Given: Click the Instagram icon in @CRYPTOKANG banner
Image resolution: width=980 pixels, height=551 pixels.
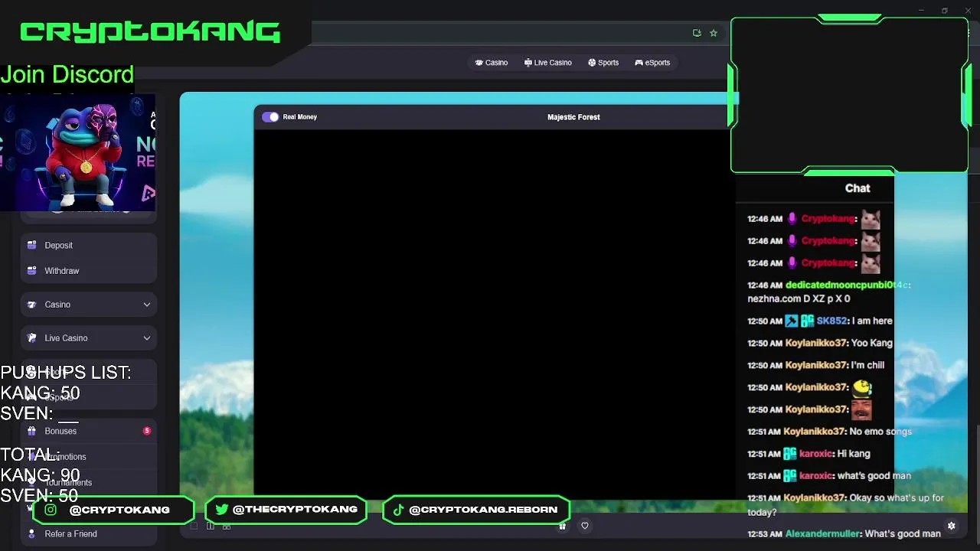Looking at the screenshot, I should [x=51, y=510].
